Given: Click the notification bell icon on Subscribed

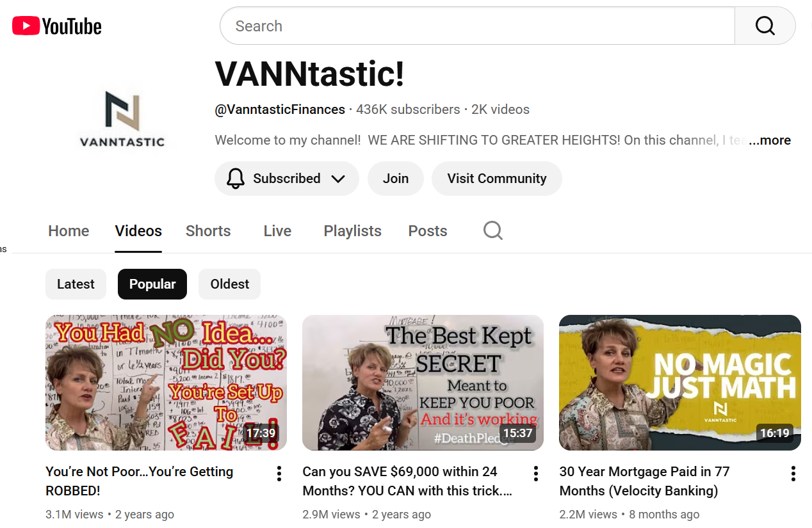Looking at the screenshot, I should tap(236, 179).
